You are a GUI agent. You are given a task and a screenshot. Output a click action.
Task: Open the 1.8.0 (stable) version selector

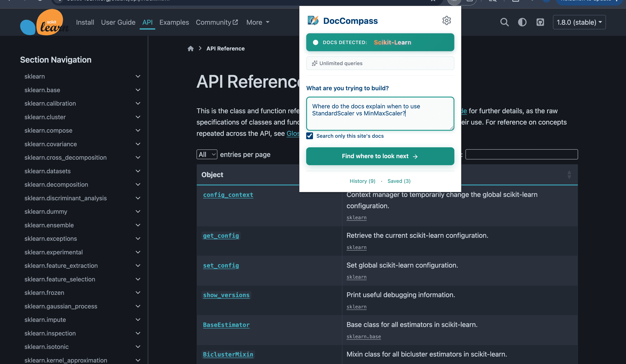pos(579,22)
